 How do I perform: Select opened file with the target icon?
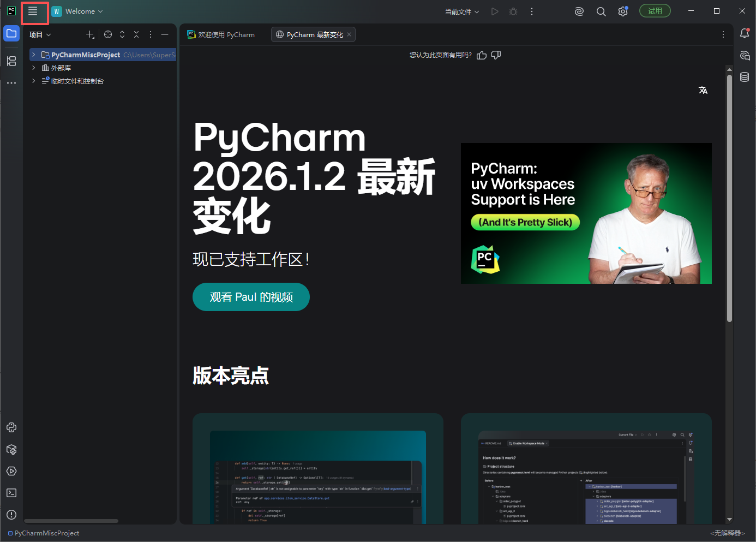coord(108,34)
